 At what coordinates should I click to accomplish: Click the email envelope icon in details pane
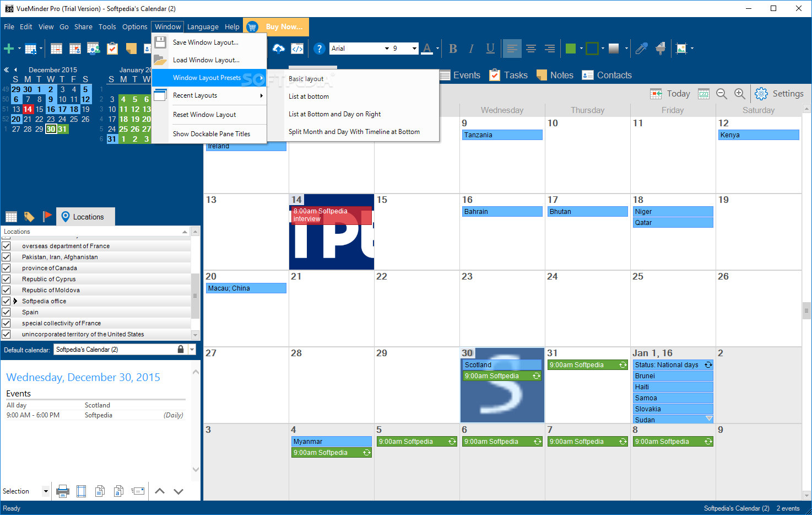point(138,491)
